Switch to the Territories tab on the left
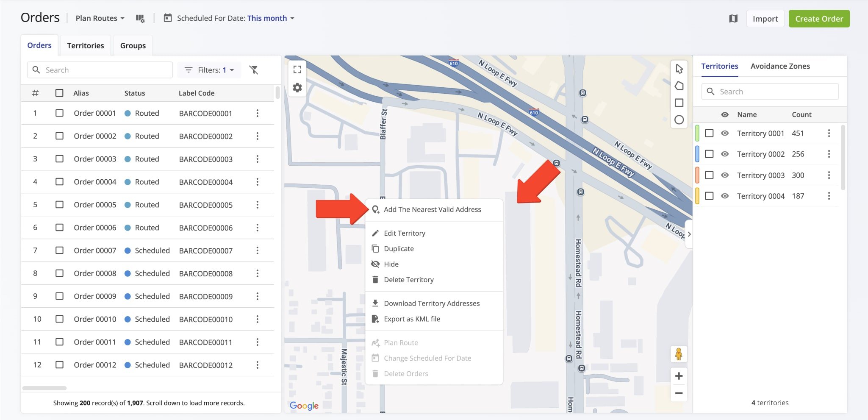This screenshot has width=868, height=420. click(x=86, y=45)
